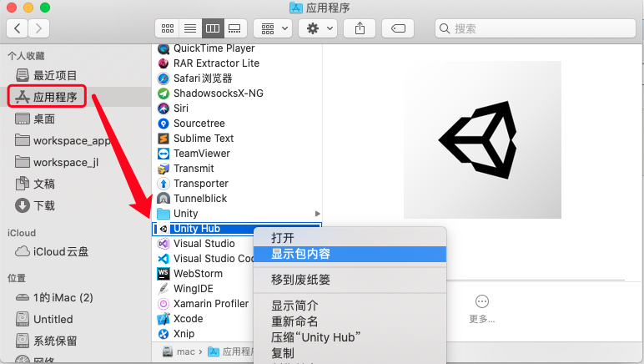The height and width of the screenshot is (364, 644).
Task: Focus the 搜索 search field
Action: [x=536, y=28]
